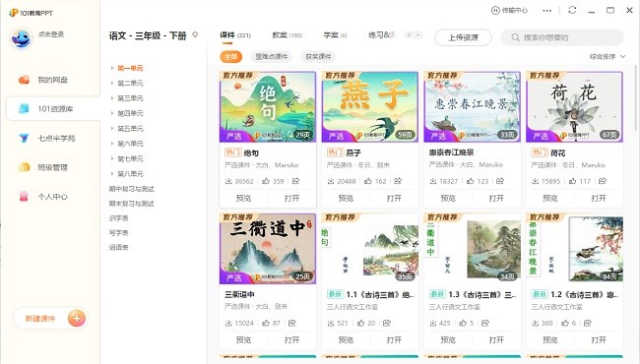Image resolution: width=640 pixels, height=364 pixels.
Task: Click the location pin icon beside 语文-三年级-下册
Action: [x=195, y=35]
